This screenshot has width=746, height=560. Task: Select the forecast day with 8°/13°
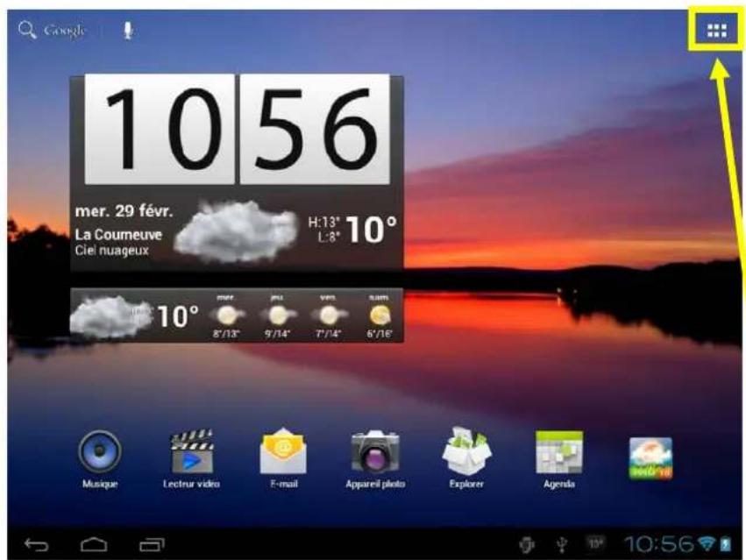pyautogui.click(x=225, y=315)
